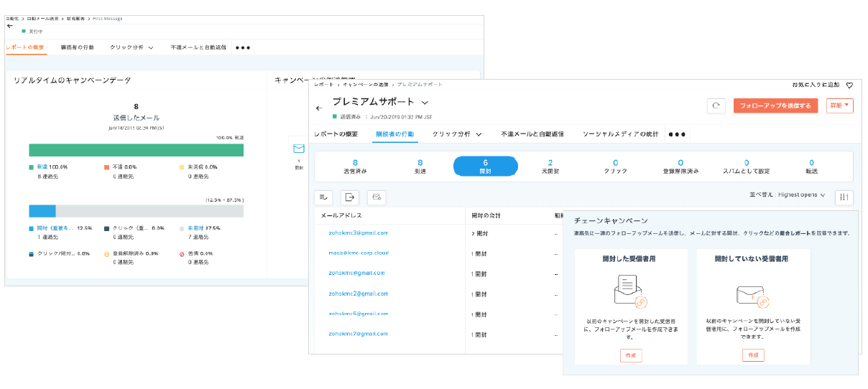Open 不達メールと自動返信 tab in front window
Screen dimensions: 868x389
[x=532, y=134]
